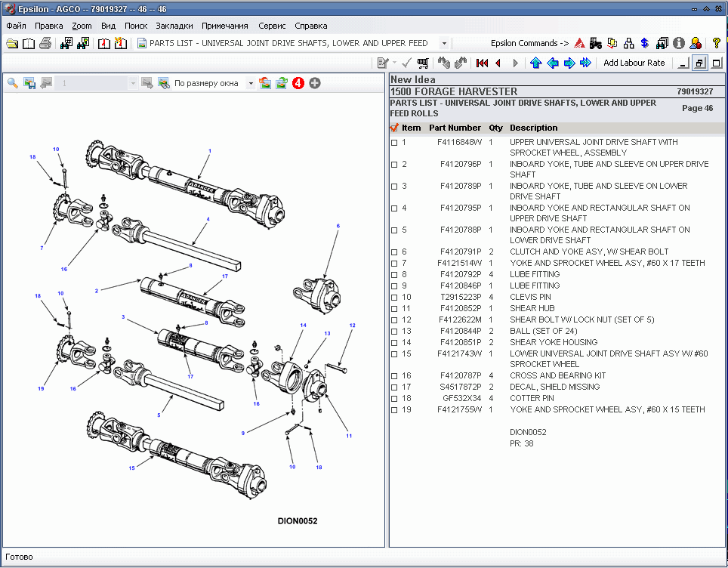The width and height of the screenshot is (728, 568).
Task: Open program information via the info icon
Action: 678,43
